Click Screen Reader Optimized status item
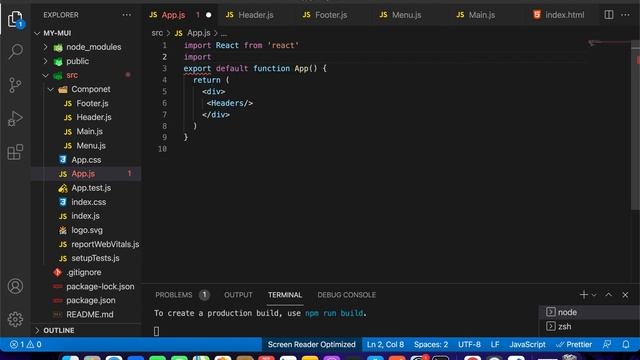The image size is (640, 360). [311, 344]
